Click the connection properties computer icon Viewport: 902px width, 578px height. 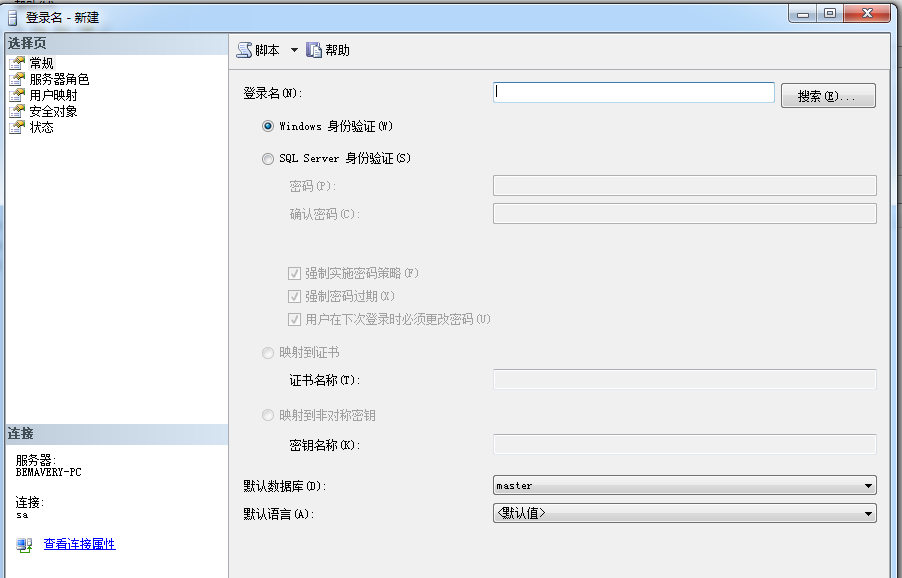24,545
